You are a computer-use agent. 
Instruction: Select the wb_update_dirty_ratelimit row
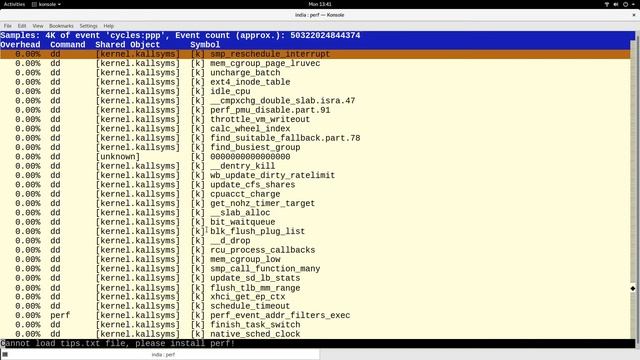point(315,176)
